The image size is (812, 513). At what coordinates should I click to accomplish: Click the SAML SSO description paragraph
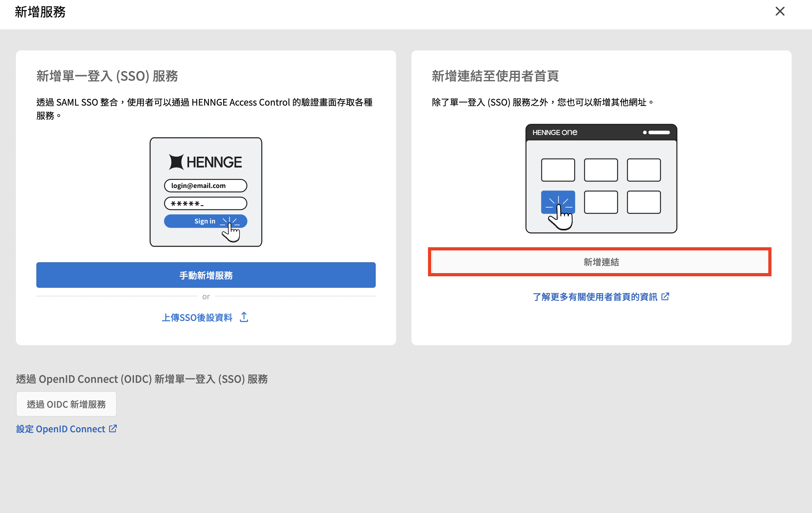pyautogui.click(x=204, y=108)
